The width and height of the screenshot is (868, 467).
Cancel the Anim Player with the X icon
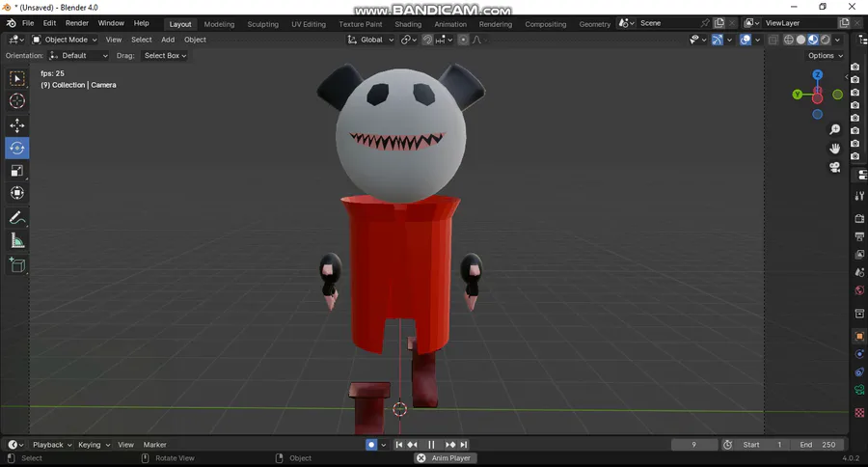tap(421, 458)
